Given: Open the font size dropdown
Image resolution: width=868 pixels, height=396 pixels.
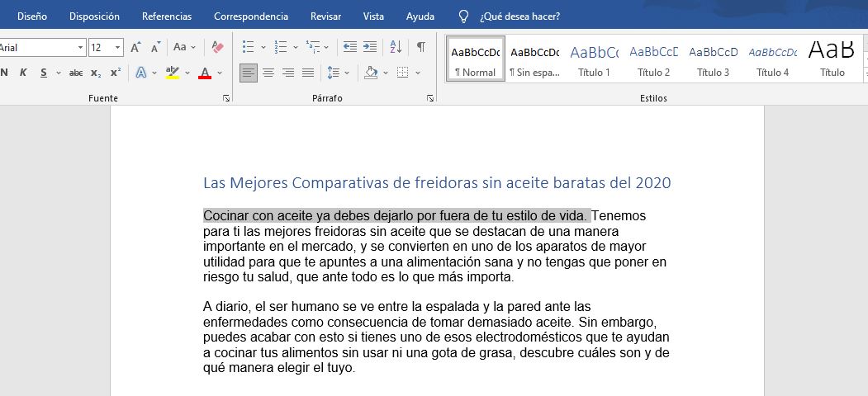Looking at the screenshot, I should pyautogui.click(x=118, y=48).
